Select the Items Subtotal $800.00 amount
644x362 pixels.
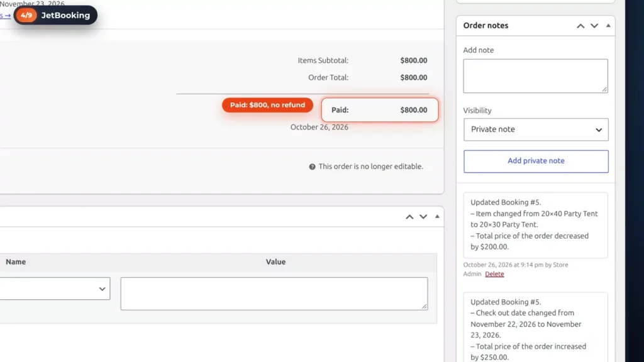[x=414, y=60]
